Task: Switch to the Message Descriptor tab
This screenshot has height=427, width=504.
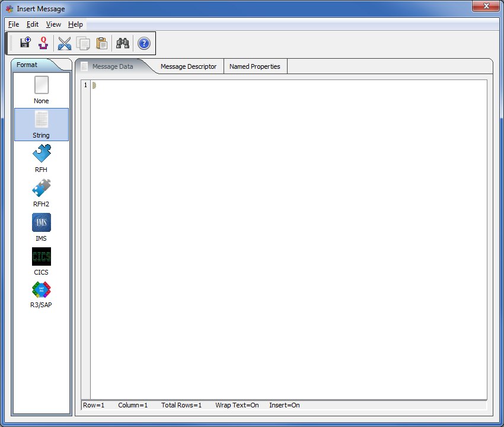Action: [x=189, y=66]
